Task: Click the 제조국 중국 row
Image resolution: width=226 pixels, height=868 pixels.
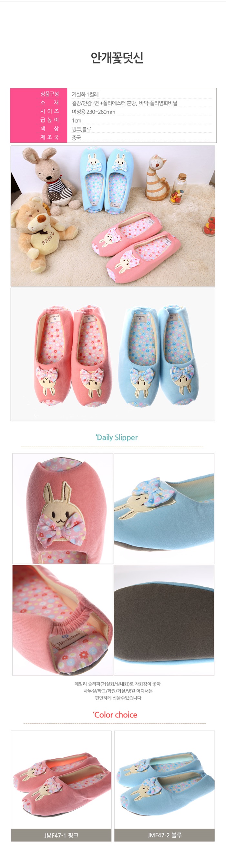Action: click(x=113, y=137)
